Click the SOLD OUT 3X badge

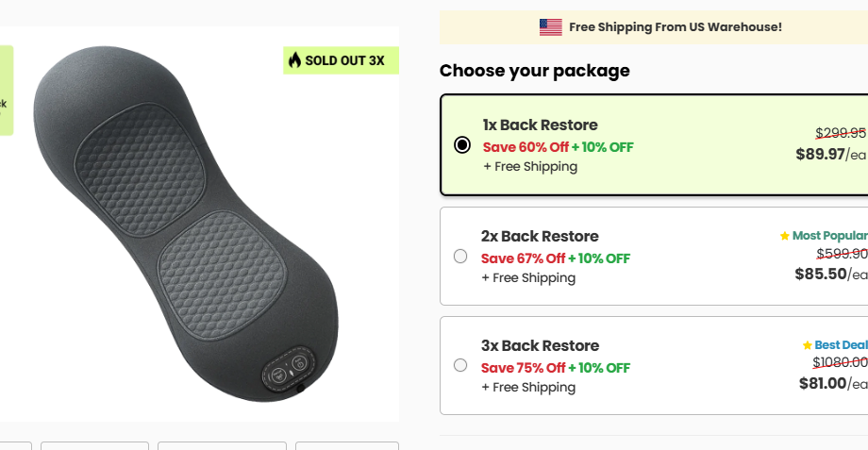click(342, 60)
